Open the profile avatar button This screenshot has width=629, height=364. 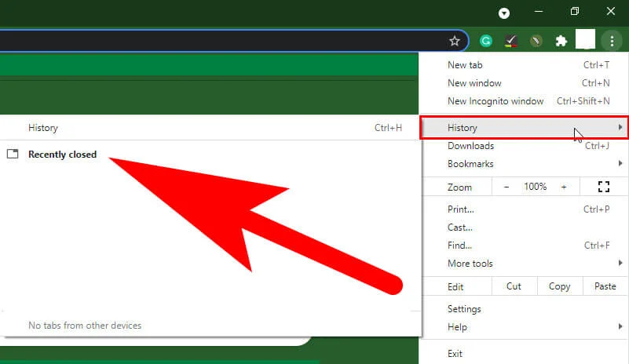(x=585, y=39)
